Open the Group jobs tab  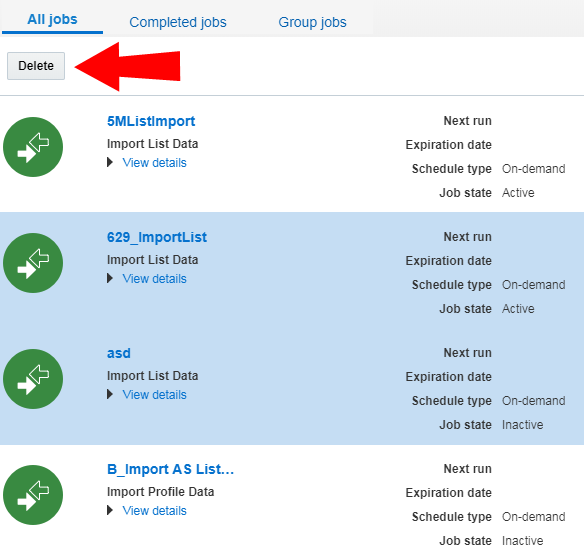click(x=312, y=22)
